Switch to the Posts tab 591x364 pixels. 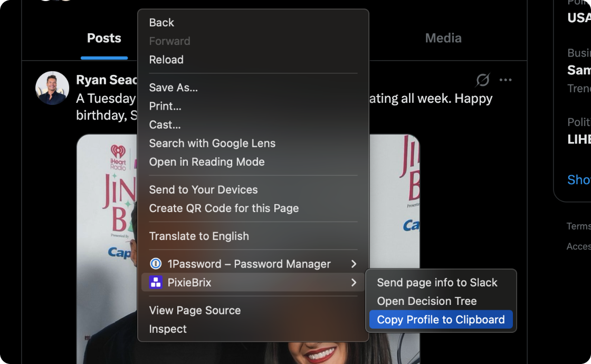[104, 38]
